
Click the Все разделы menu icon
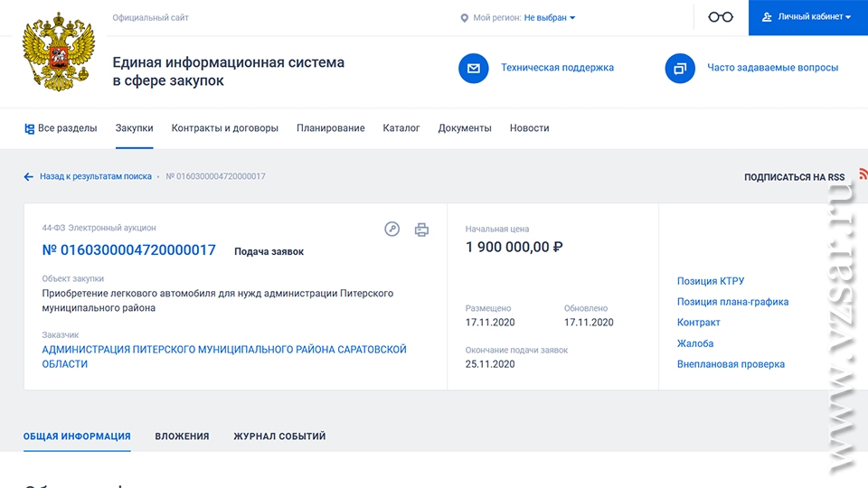(29, 129)
